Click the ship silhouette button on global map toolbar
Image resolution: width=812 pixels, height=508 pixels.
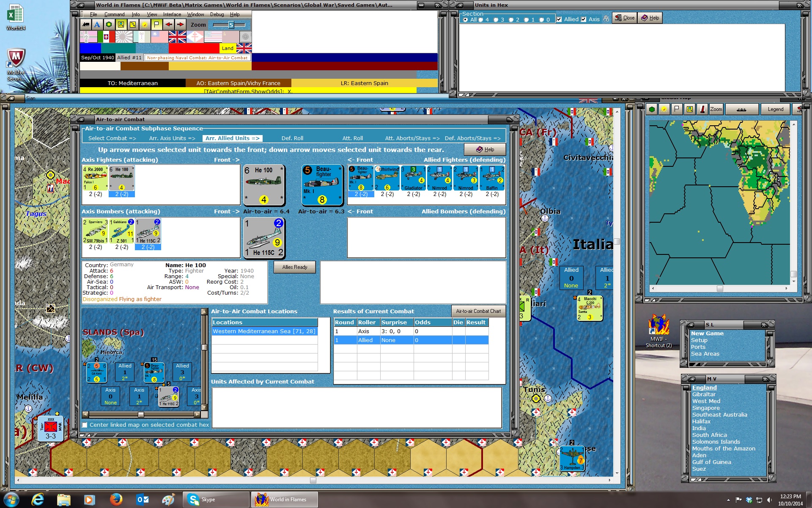pos(741,109)
